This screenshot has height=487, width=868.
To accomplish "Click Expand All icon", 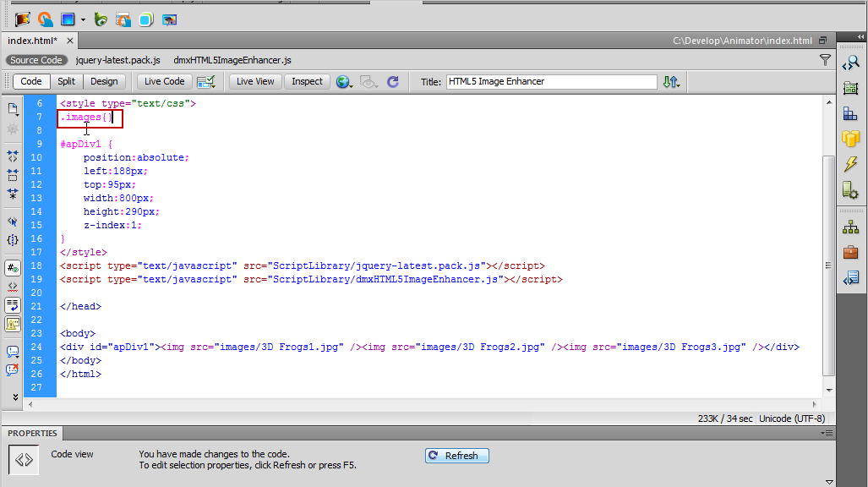I will [x=13, y=194].
